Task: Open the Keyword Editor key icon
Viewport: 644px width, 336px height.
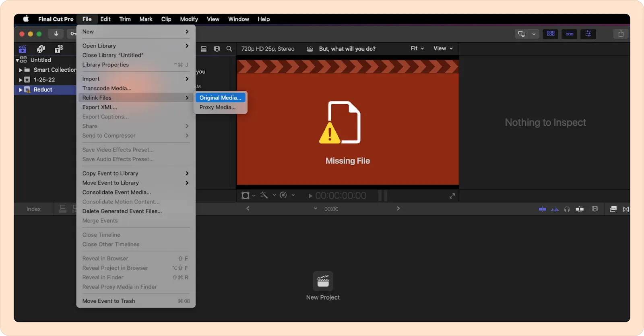Action: coord(72,34)
